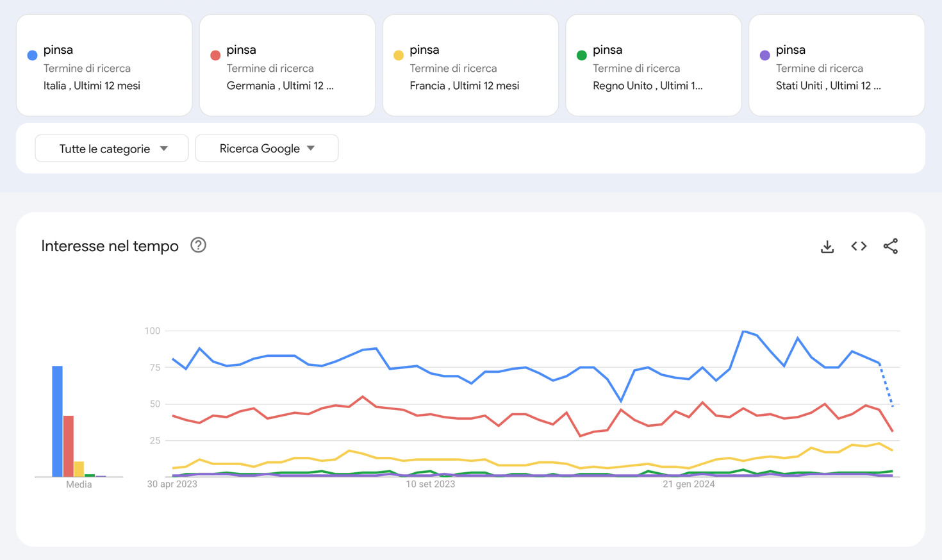
Task: Share the Interesse nel tempo chart
Action: point(890,246)
